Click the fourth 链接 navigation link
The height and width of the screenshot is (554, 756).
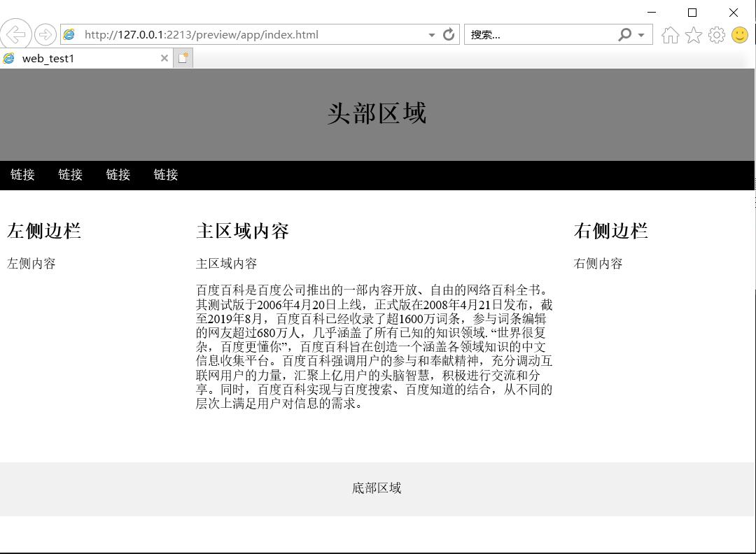[x=164, y=175]
